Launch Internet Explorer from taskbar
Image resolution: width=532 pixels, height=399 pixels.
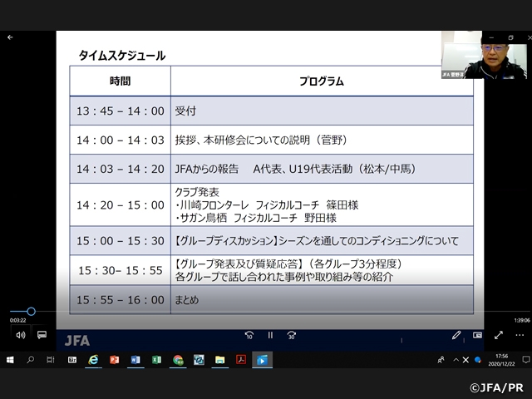93,360
